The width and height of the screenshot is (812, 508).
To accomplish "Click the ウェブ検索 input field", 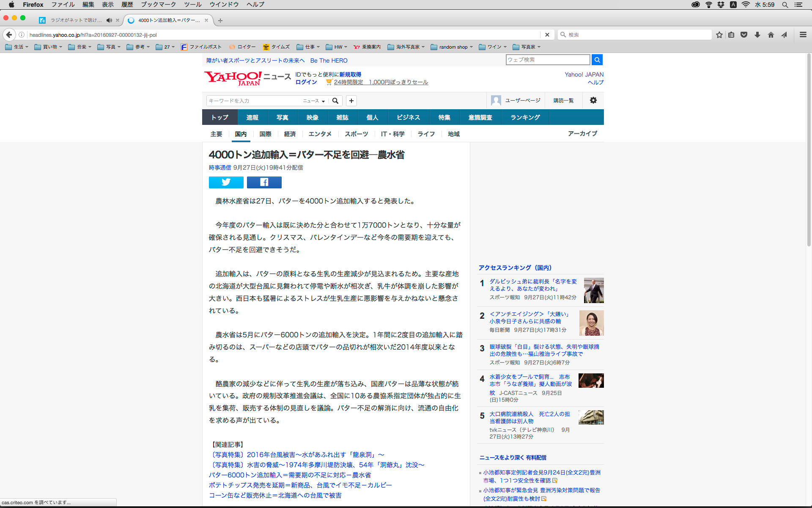I will [x=547, y=60].
